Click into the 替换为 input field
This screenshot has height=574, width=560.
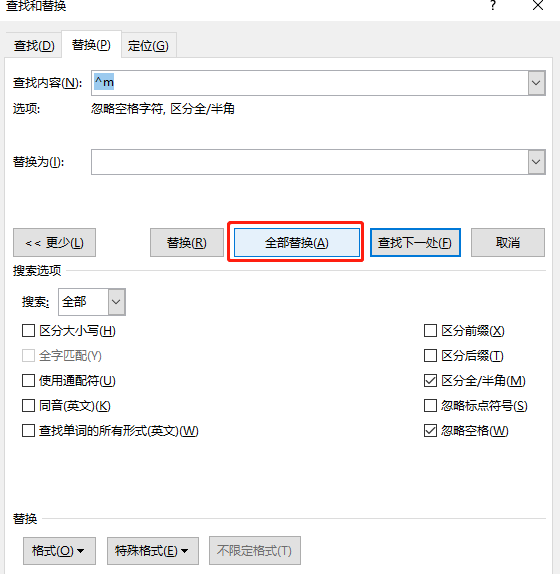(x=310, y=162)
